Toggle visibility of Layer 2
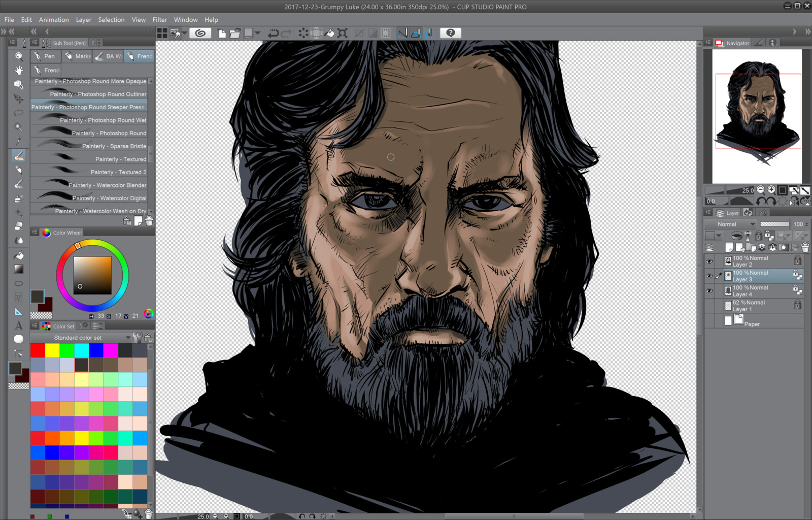 point(709,262)
